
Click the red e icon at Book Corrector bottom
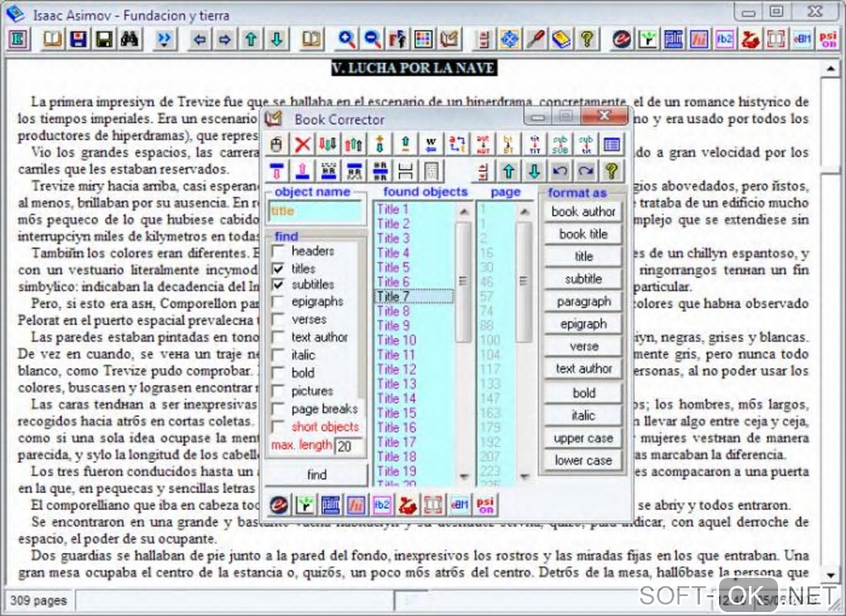[x=279, y=505]
